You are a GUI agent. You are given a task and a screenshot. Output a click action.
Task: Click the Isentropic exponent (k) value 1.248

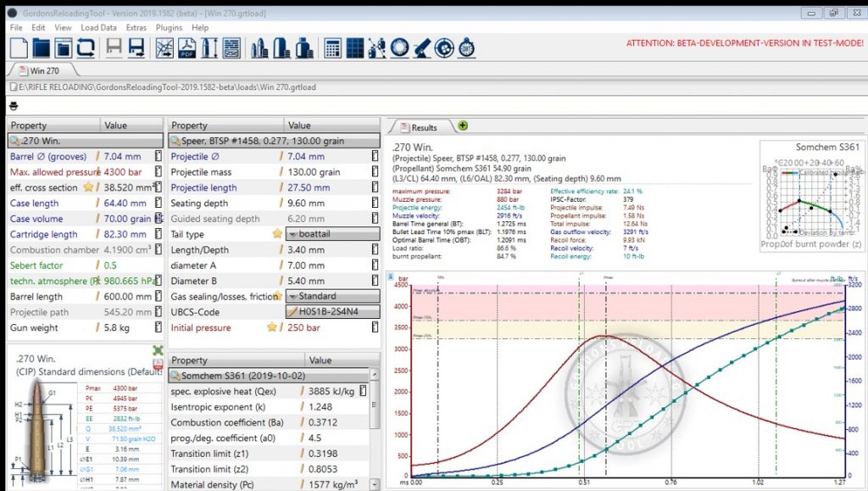[320, 407]
